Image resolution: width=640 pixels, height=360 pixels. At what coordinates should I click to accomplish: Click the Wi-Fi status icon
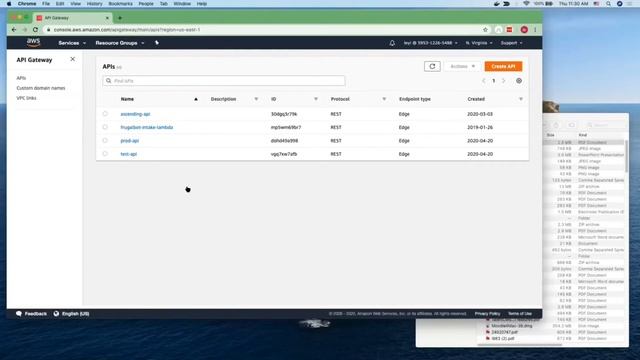[526, 4]
